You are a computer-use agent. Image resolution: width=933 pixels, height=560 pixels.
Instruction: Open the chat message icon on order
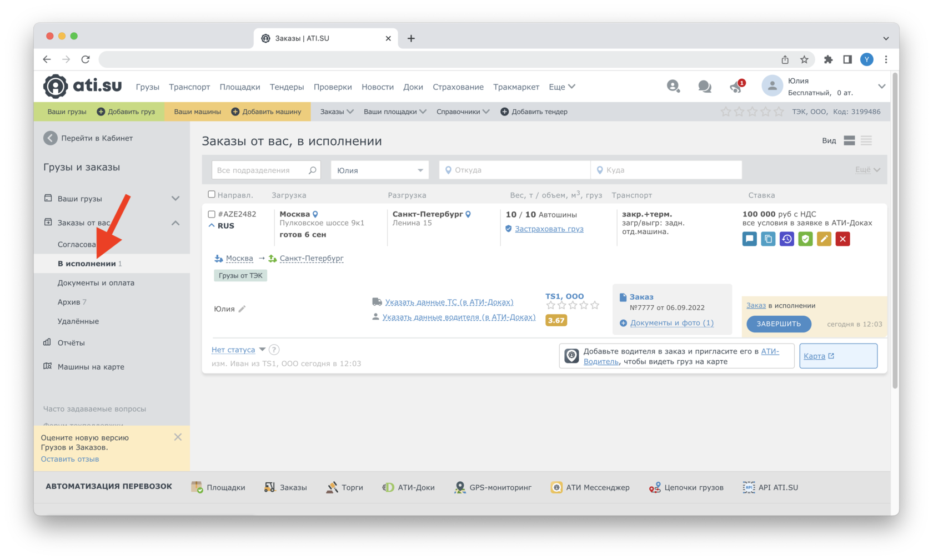[749, 239]
